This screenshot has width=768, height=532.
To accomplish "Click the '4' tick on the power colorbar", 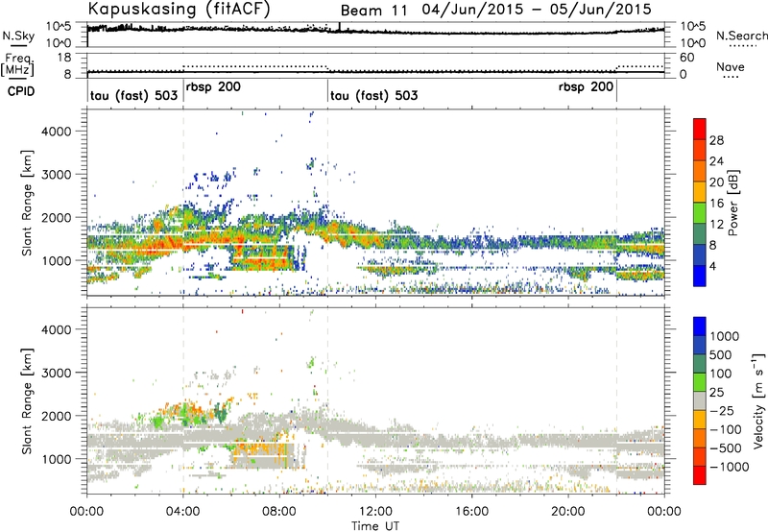I will 713,266.
